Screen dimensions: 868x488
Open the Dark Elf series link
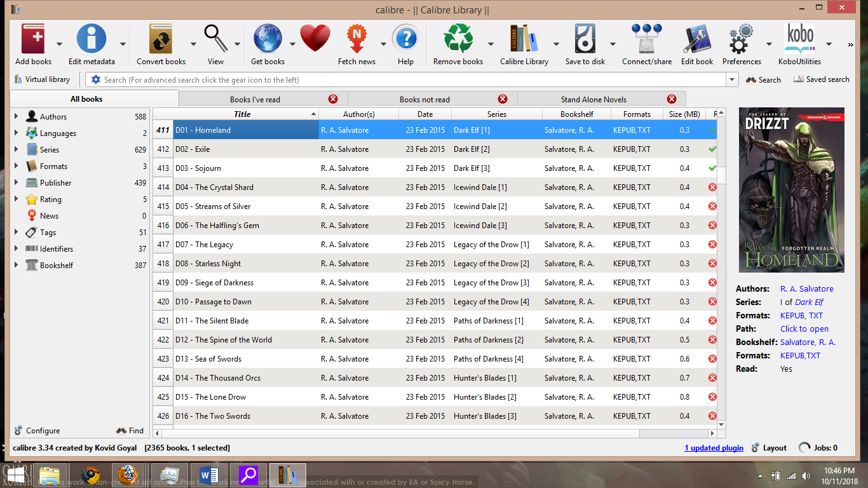(x=809, y=302)
